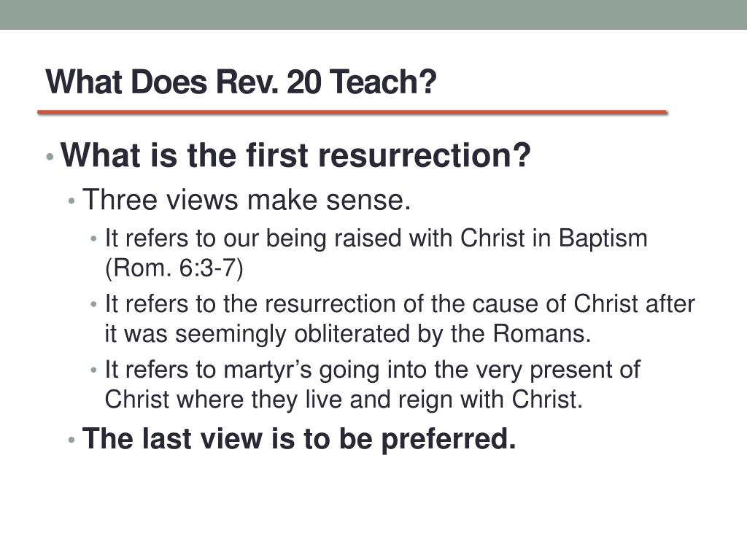Click the bullet dot before "Three views make sense."
This screenshot has width=747, height=560.
[71, 201]
